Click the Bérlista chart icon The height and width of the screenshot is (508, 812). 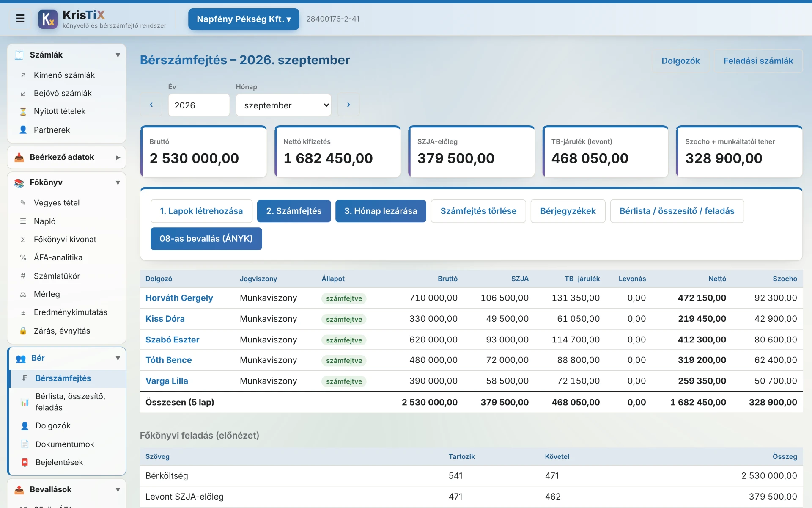[x=25, y=402]
